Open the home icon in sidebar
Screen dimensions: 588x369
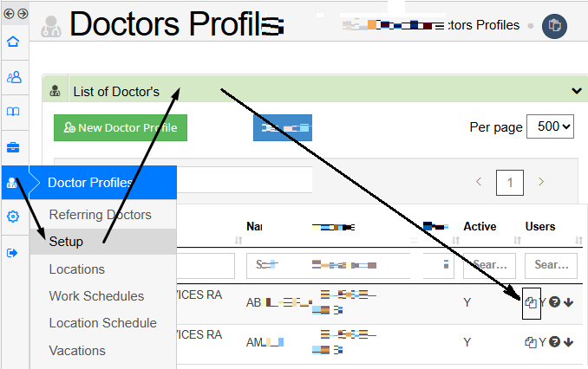pyautogui.click(x=13, y=42)
